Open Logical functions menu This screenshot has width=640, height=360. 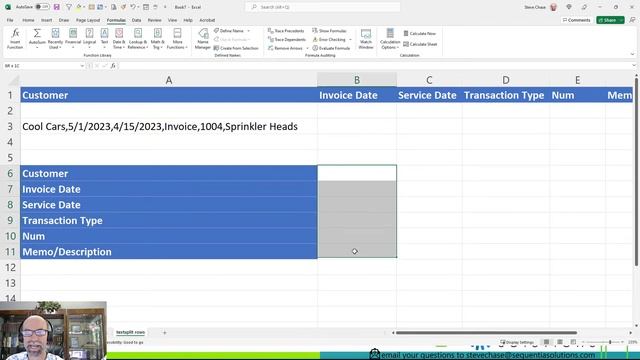pyautogui.click(x=89, y=39)
